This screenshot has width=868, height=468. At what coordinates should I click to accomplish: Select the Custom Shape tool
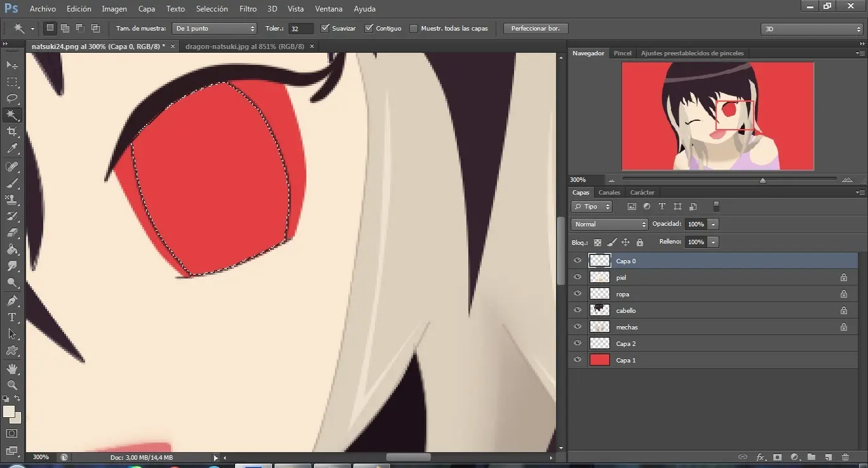coord(12,350)
